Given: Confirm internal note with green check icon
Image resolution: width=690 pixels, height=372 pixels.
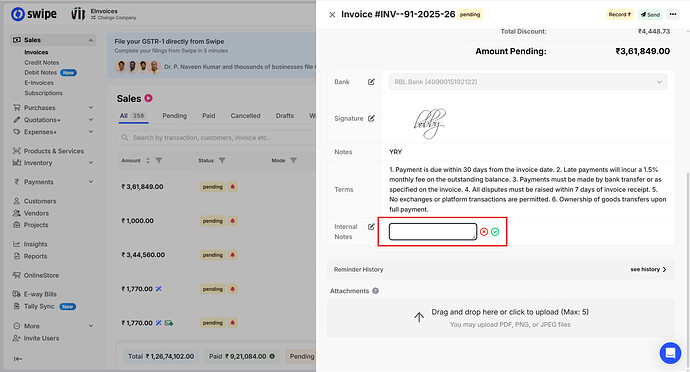Looking at the screenshot, I should 495,232.
